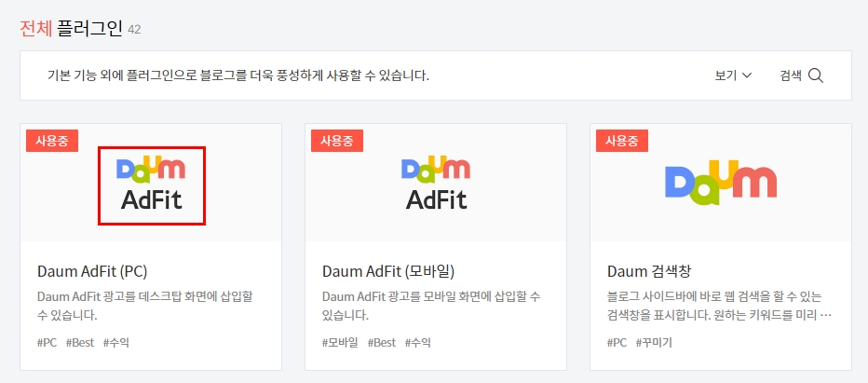Click the 42 plugin count
This screenshot has height=383, width=868.
point(134,30)
